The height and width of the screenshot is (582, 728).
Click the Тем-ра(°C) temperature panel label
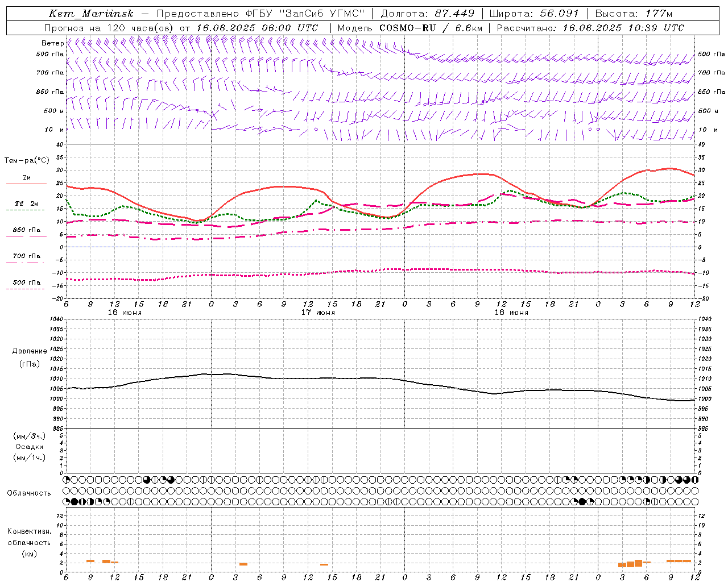(x=27, y=161)
